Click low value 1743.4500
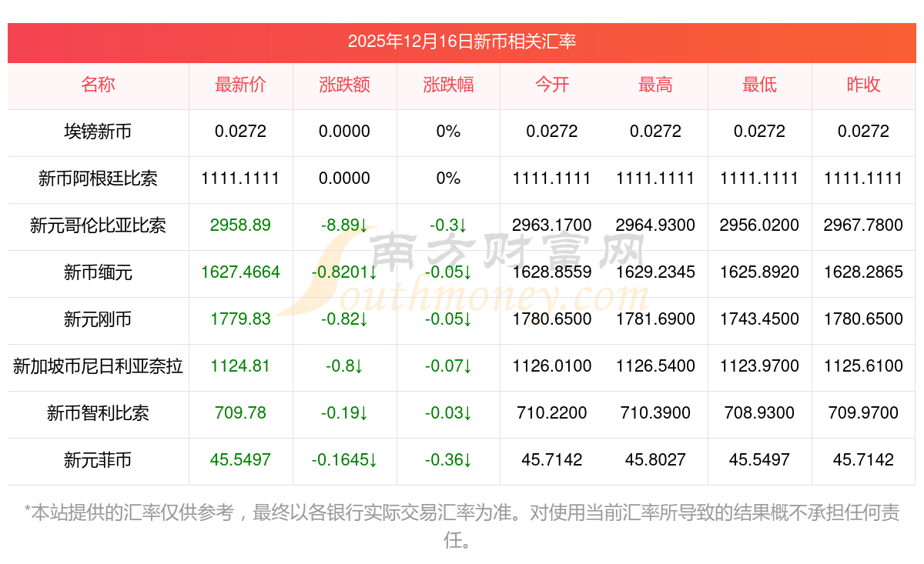This screenshot has width=924, height=564. point(759,319)
